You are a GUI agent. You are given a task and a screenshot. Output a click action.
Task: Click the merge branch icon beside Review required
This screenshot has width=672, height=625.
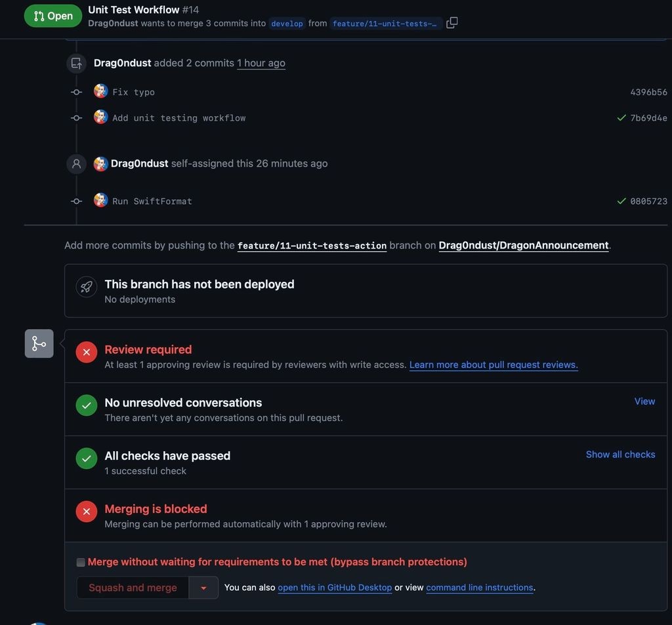39,344
